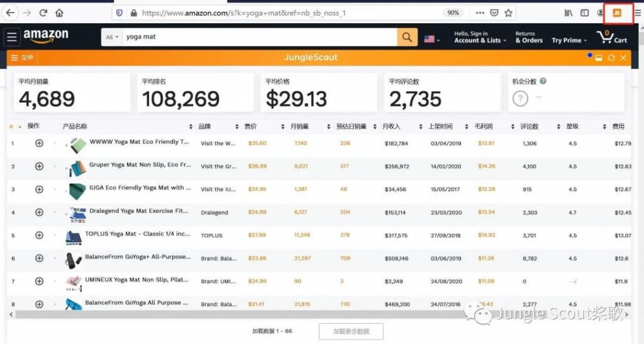Click the Amazon logo

coord(45,36)
